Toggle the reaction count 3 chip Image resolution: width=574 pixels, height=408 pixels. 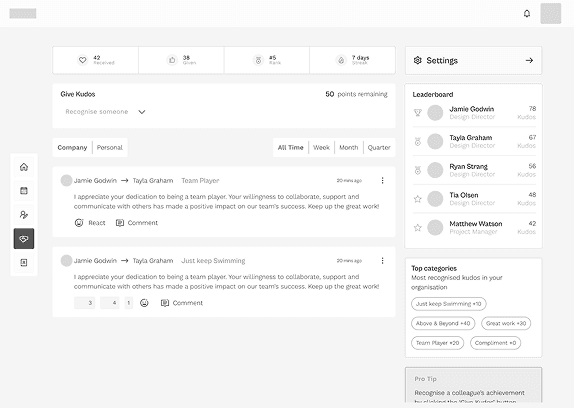click(x=85, y=303)
